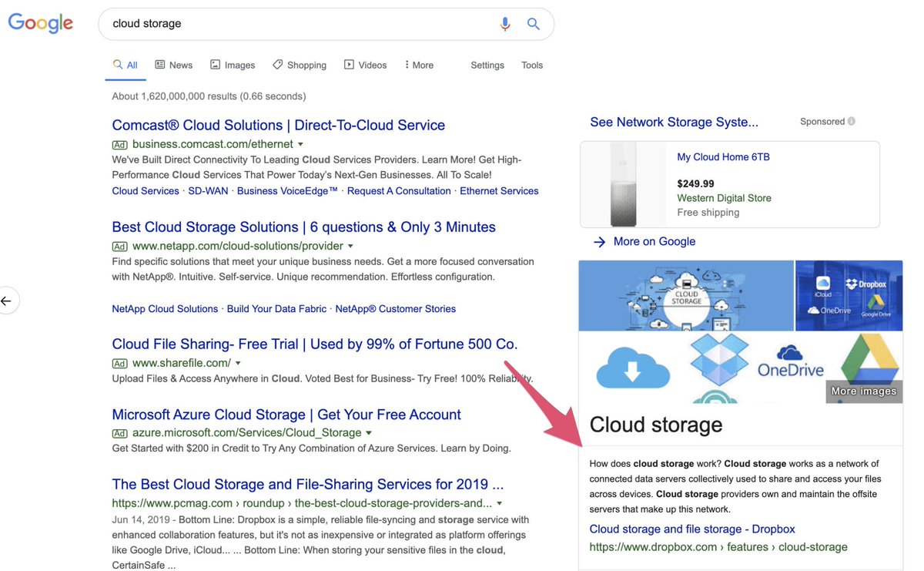
Task: Click About 1,620,000,000 results text
Action: pyautogui.click(x=209, y=96)
